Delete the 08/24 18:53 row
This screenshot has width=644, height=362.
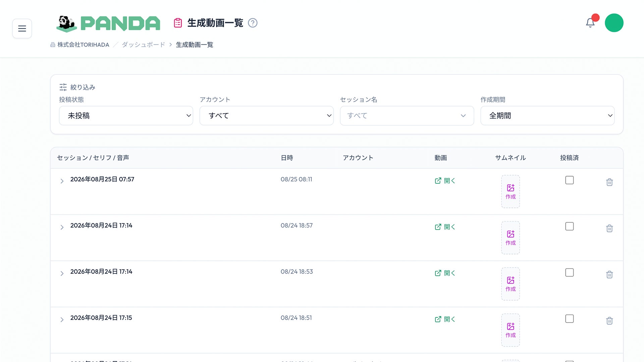click(609, 275)
